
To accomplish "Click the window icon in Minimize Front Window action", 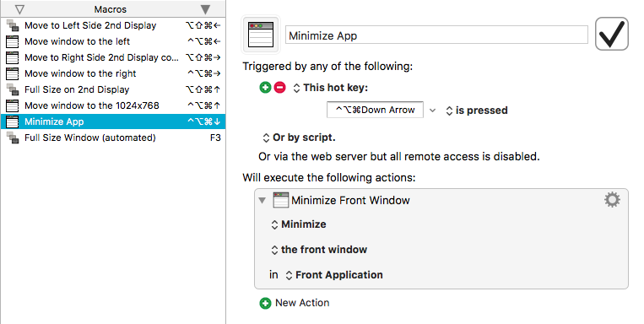I will coord(281,200).
